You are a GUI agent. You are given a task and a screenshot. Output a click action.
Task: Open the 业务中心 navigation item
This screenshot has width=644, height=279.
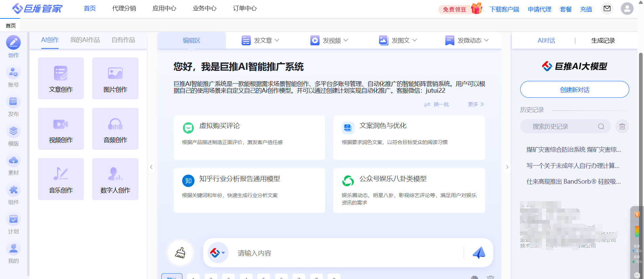[x=205, y=8]
